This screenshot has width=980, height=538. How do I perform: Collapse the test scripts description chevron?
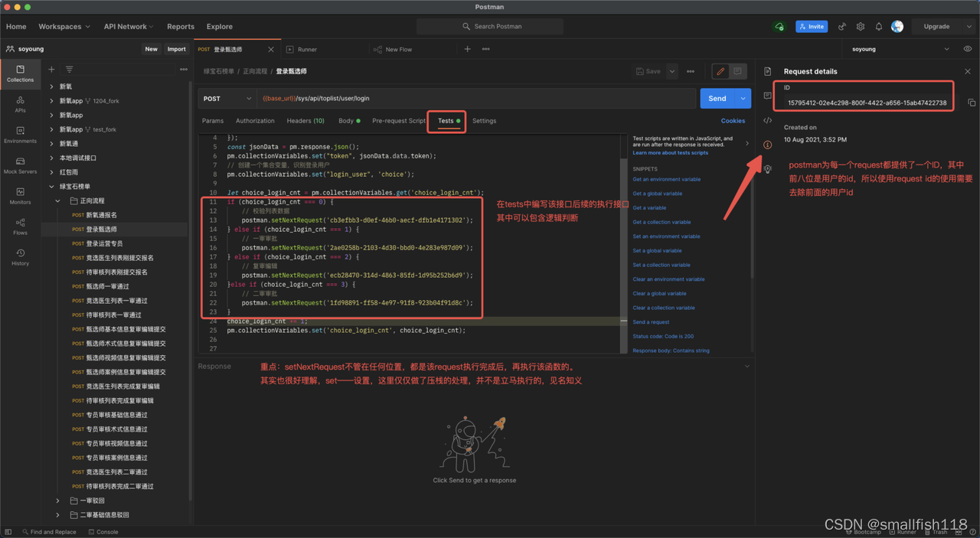coord(747,143)
